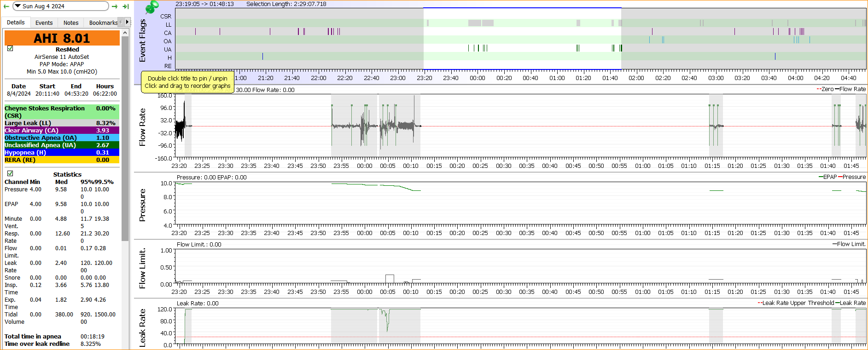Open the Bookmarks tab
This screenshot has height=350, width=868.
[x=103, y=23]
